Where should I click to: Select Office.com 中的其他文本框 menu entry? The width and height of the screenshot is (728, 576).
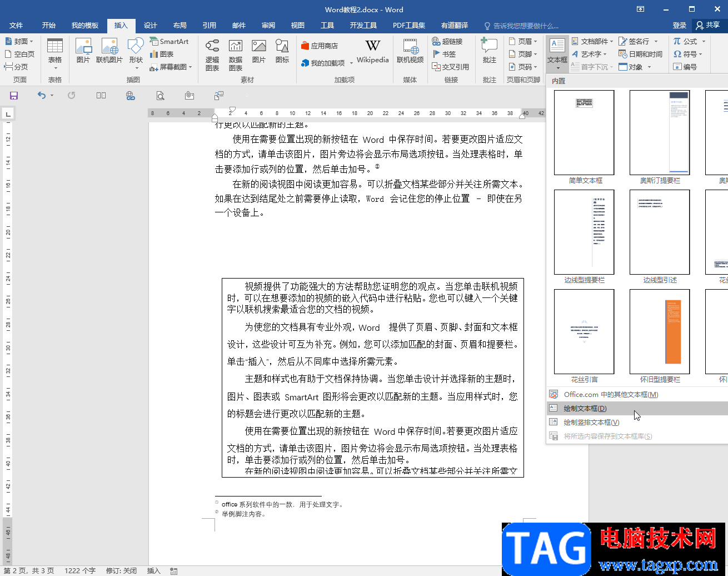click(x=637, y=394)
